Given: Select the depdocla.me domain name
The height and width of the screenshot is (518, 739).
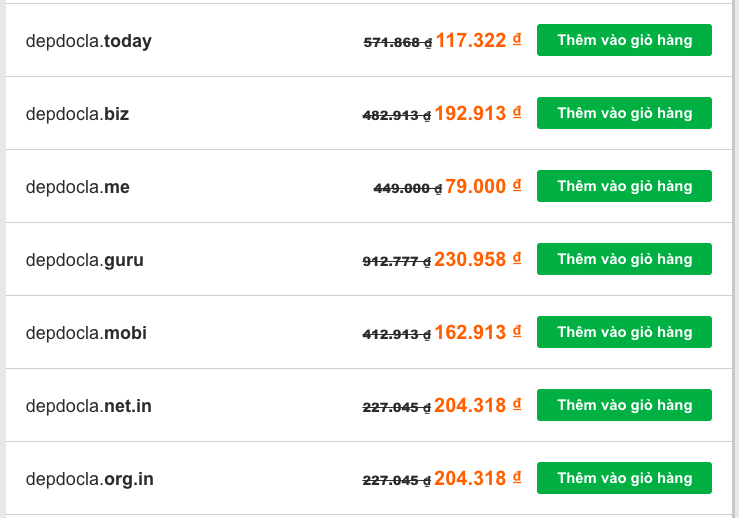Looking at the screenshot, I should 78,187.
